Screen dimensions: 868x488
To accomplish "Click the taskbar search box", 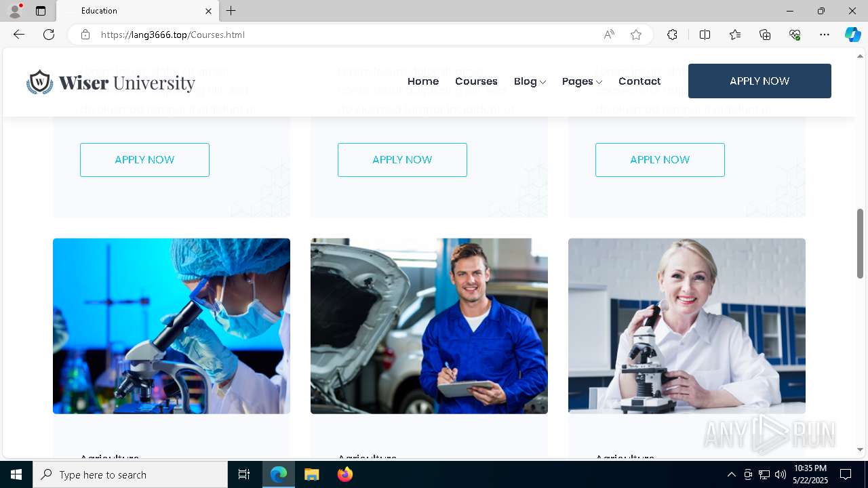I will coord(130,474).
